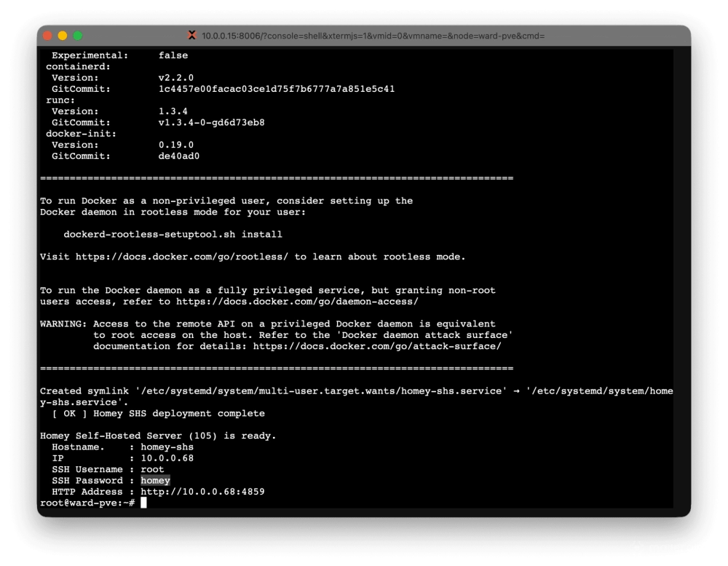Click the SSH Username value root
This screenshot has height=566, width=728.
coord(152,470)
